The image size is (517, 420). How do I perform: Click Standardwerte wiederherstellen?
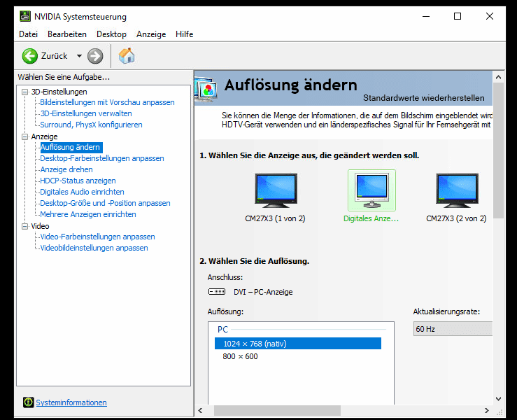pyautogui.click(x=424, y=98)
